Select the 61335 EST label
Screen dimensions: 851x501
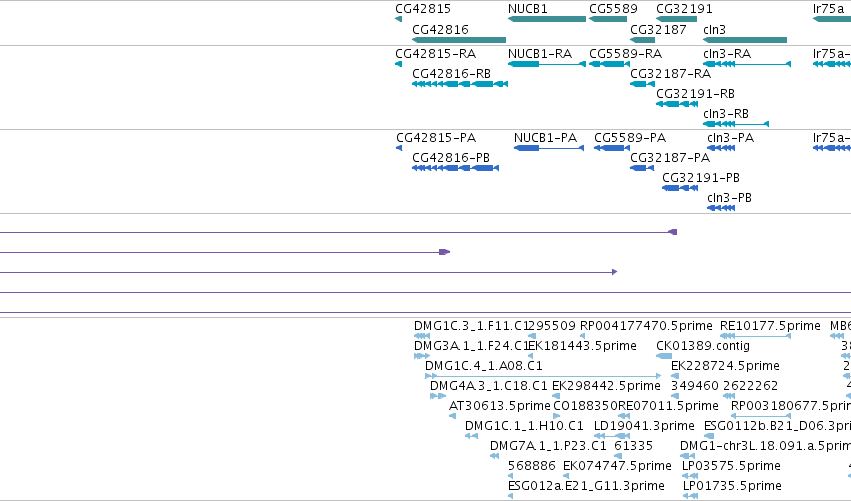point(633,446)
